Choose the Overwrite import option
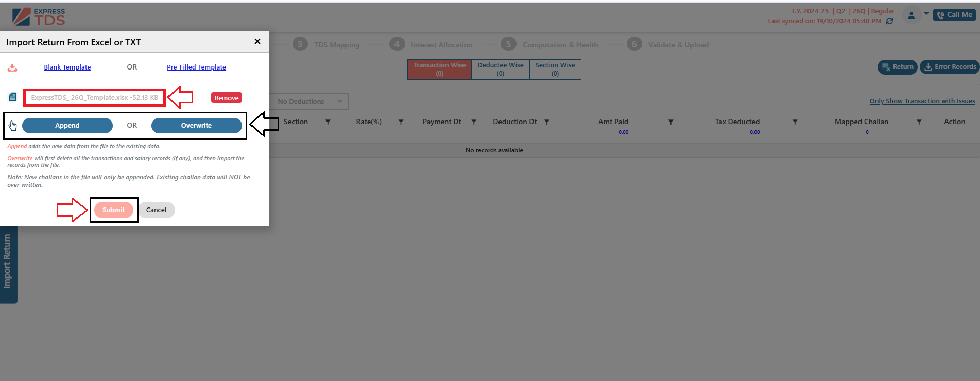Screen dimensions: 980x381 [x=196, y=125]
